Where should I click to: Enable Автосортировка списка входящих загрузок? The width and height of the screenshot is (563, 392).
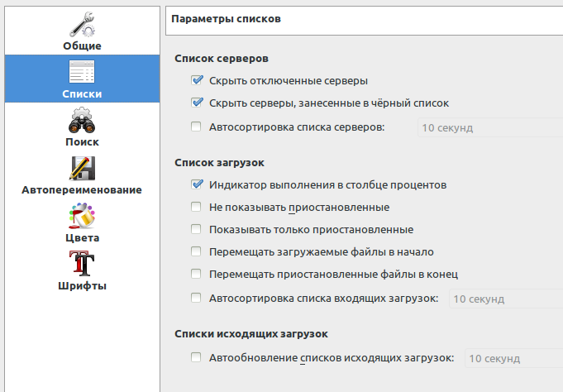point(196,298)
